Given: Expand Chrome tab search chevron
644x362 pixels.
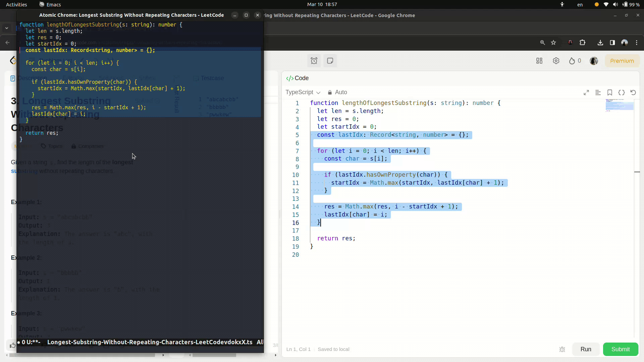Looking at the screenshot, I should [x=7, y=28].
